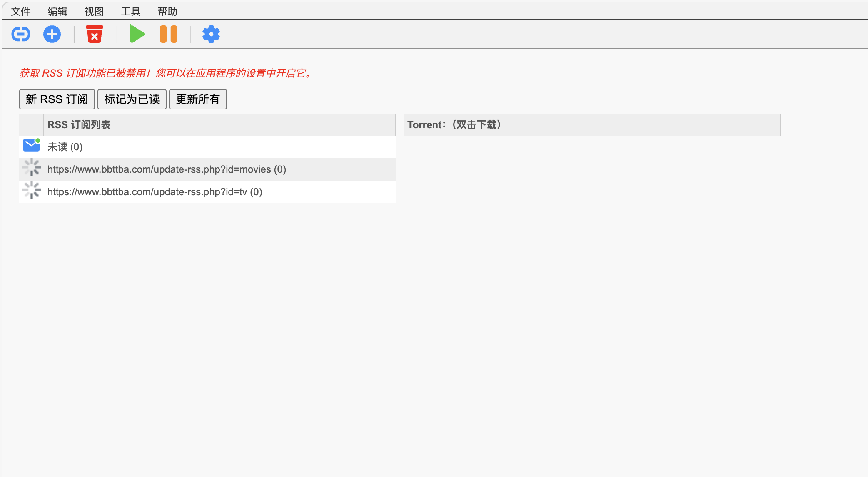
Task: Click the 标记为已读 button
Action: pos(132,99)
